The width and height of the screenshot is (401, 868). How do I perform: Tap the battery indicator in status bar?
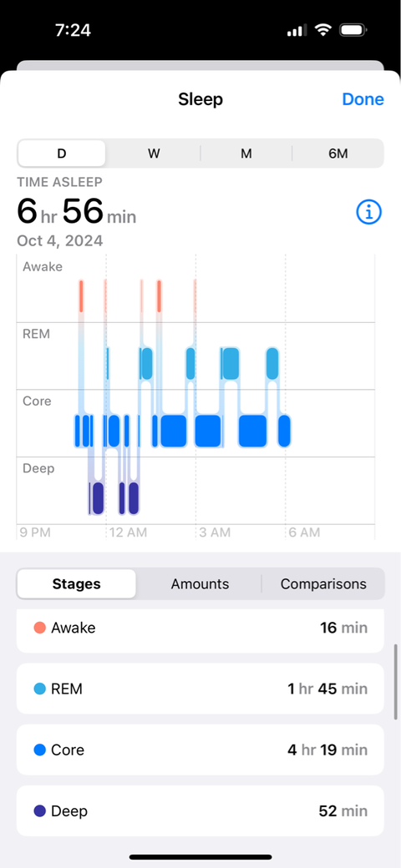click(354, 30)
